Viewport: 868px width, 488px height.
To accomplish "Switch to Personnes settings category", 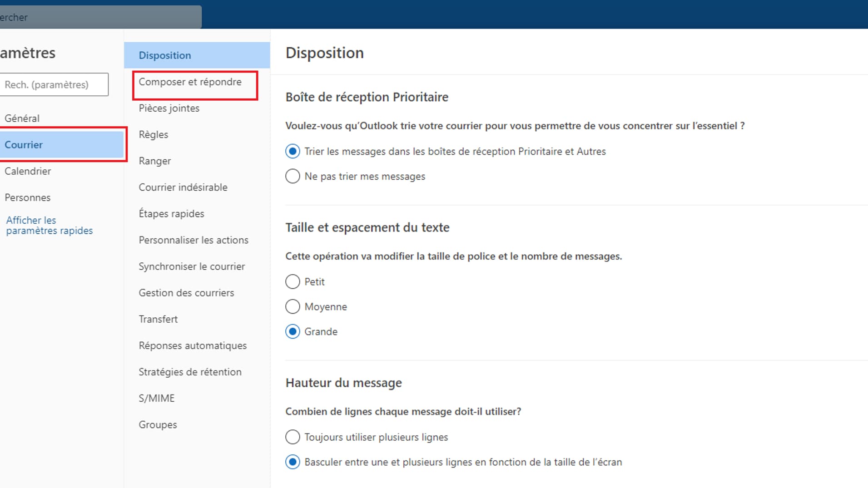I will pyautogui.click(x=27, y=197).
